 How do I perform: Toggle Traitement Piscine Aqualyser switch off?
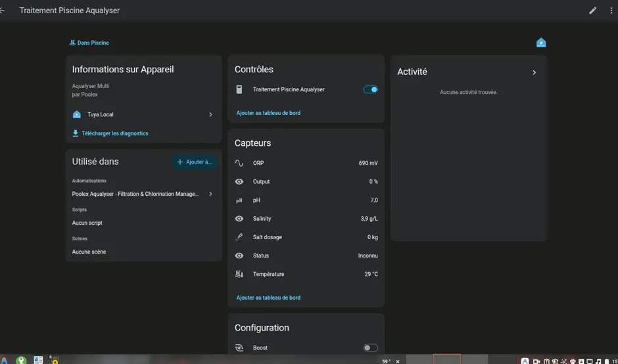point(371,89)
